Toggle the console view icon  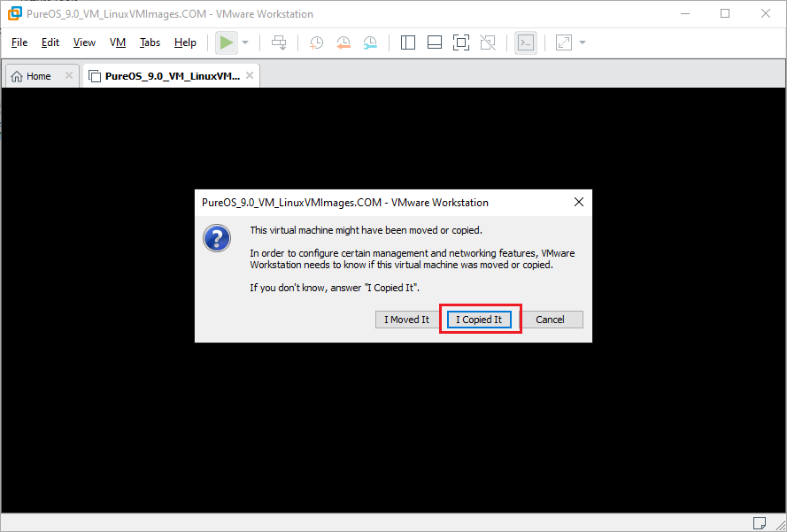click(526, 42)
